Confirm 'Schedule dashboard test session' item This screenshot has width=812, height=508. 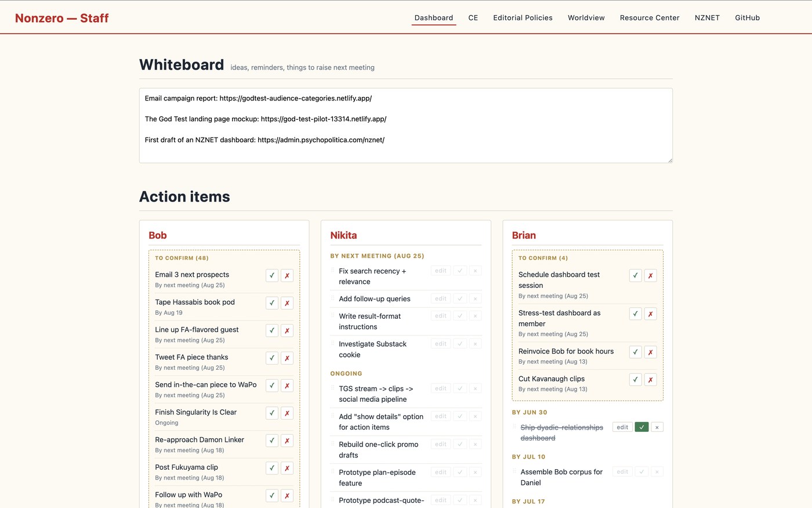pyautogui.click(x=636, y=276)
